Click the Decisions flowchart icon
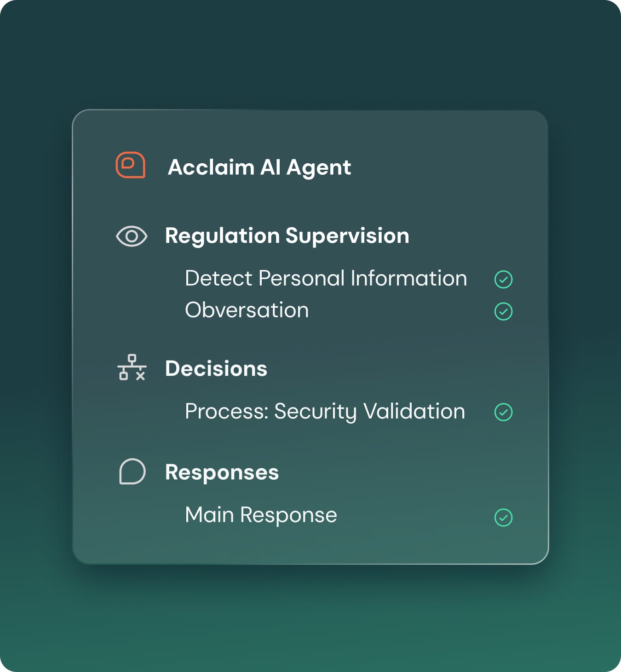 point(132,368)
